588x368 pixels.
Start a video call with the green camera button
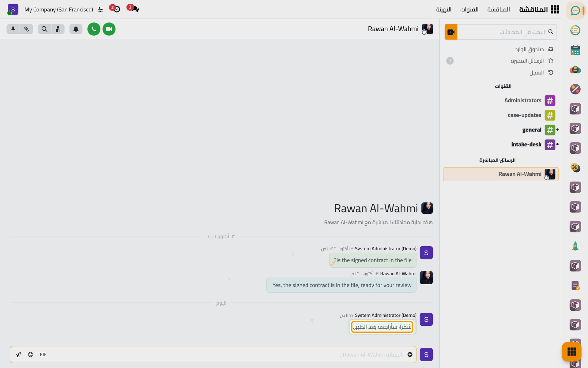pos(109,29)
